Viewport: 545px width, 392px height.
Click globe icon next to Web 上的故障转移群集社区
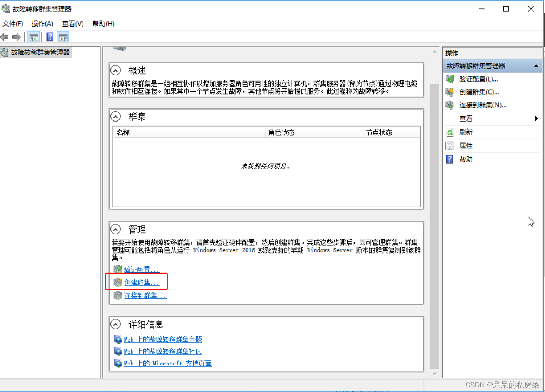118,351
